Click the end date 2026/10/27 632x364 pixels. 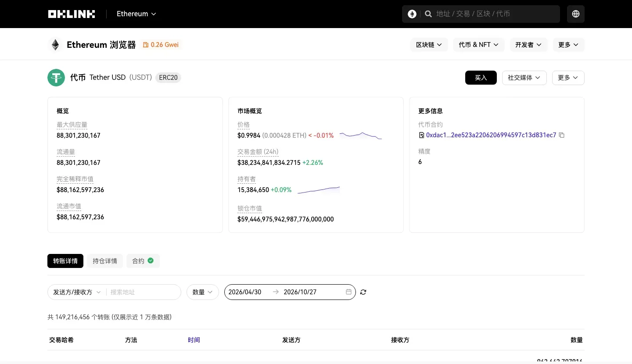(x=300, y=292)
